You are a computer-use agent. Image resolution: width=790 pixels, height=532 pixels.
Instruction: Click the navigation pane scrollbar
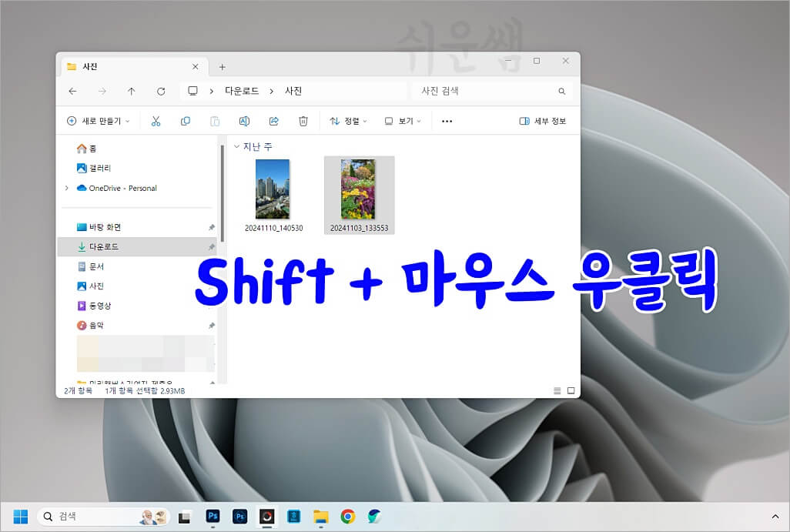[x=223, y=194]
